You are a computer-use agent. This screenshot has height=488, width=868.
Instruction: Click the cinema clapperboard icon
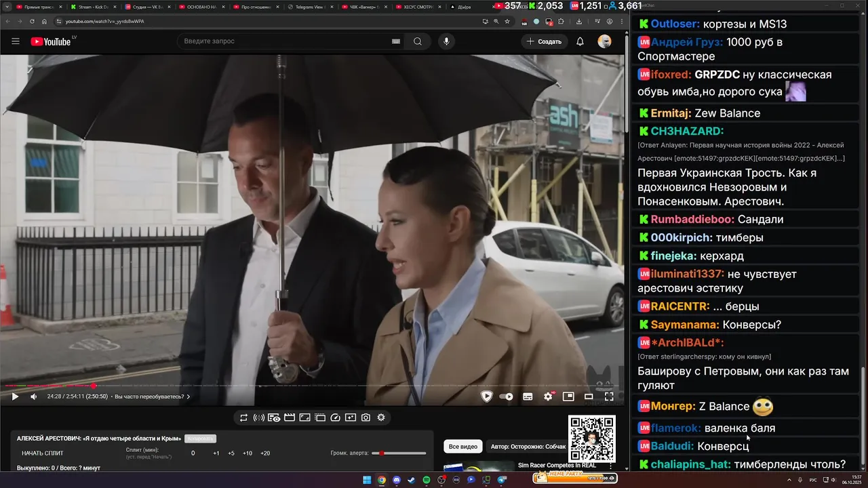coord(290,418)
